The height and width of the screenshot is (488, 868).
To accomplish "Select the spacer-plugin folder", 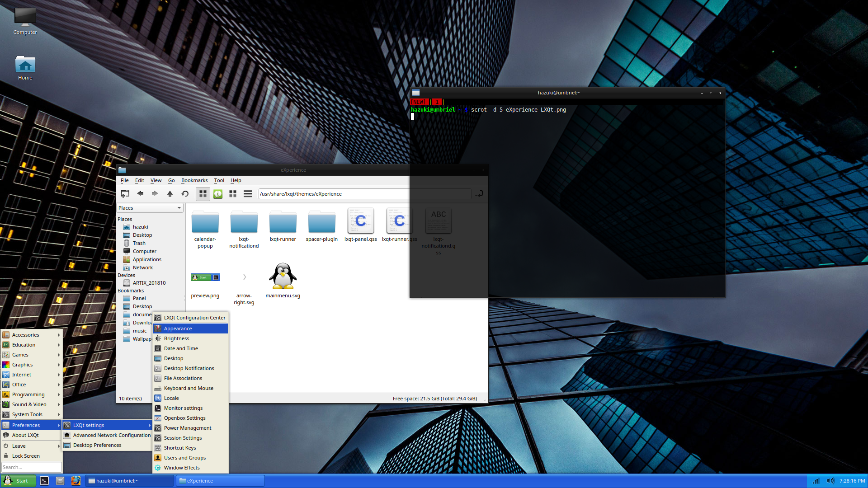I will click(x=322, y=226).
